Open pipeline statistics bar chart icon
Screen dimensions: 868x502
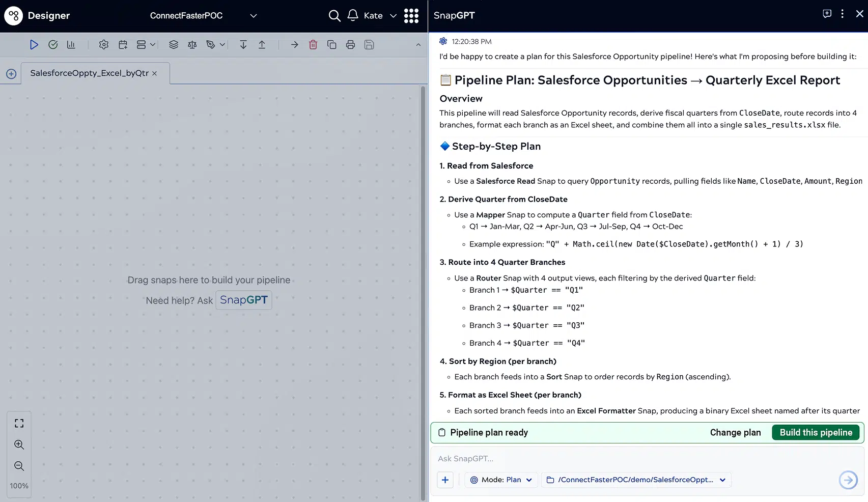[x=71, y=45]
